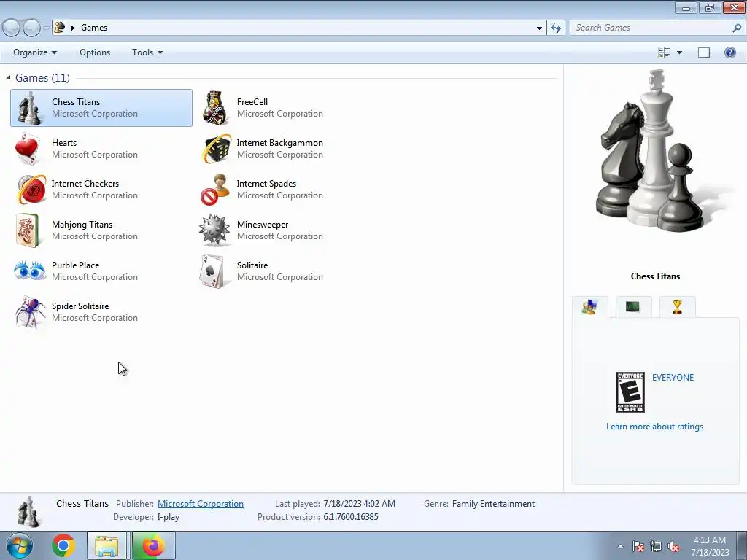Click the Show desktop button
The width and height of the screenshot is (747, 560).
(x=742, y=545)
